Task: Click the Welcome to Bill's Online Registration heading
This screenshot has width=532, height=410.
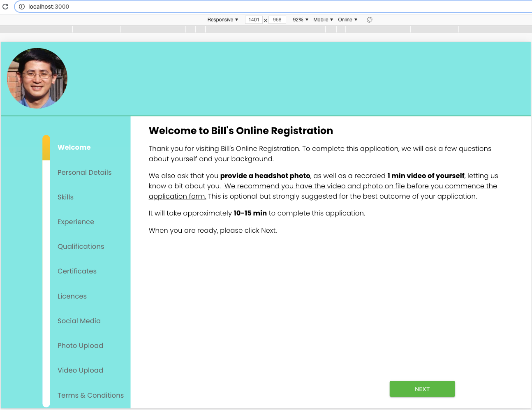Action: tap(241, 131)
